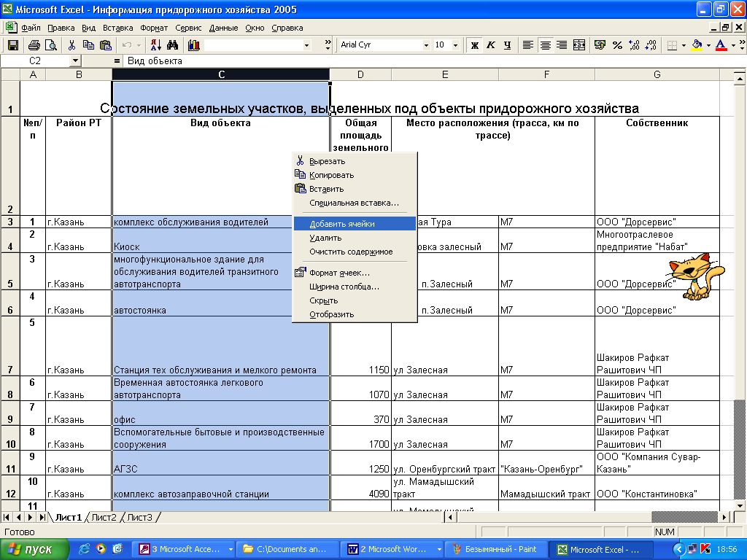Click the last-sheet tab navigation arrow
The height and width of the screenshot is (560, 747).
tap(43, 517)
